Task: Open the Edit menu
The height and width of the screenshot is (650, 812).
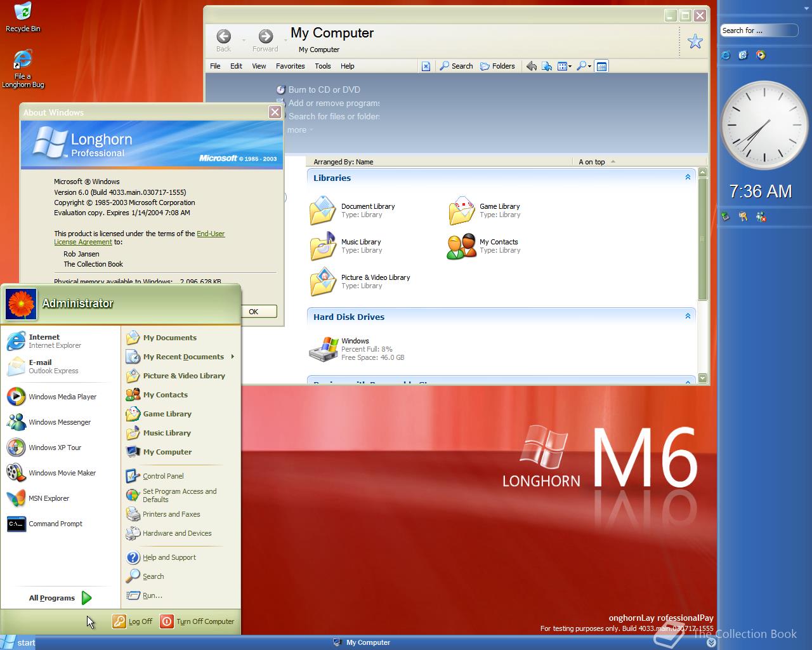Action: pyautogui.click(x=236, y=66)
